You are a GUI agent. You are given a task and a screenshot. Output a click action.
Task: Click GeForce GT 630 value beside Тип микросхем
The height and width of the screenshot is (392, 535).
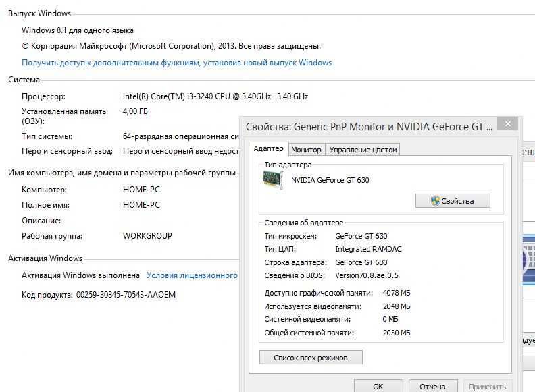tap(361, 236)
